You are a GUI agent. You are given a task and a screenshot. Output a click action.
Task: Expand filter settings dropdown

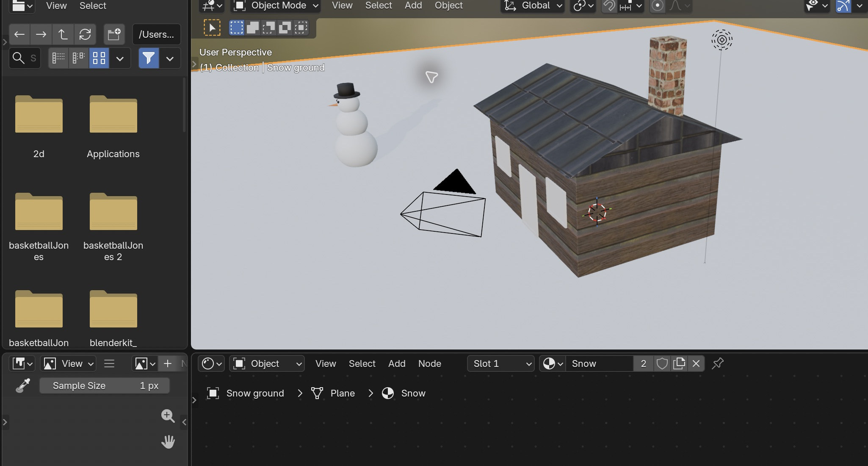pyautogui.click(x=170, y=58)
